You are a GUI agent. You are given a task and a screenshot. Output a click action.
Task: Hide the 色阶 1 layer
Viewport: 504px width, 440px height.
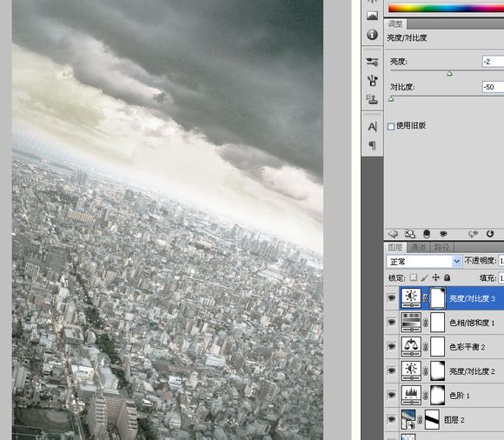pyautogui.click(x=392, y=396)
